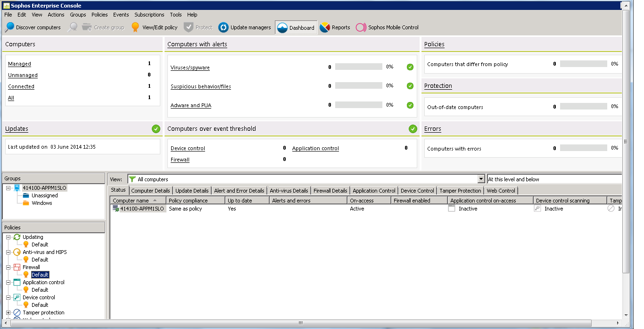Click the Create group folder icon
This screenshot has width=644, height=329.
(87, 27)
